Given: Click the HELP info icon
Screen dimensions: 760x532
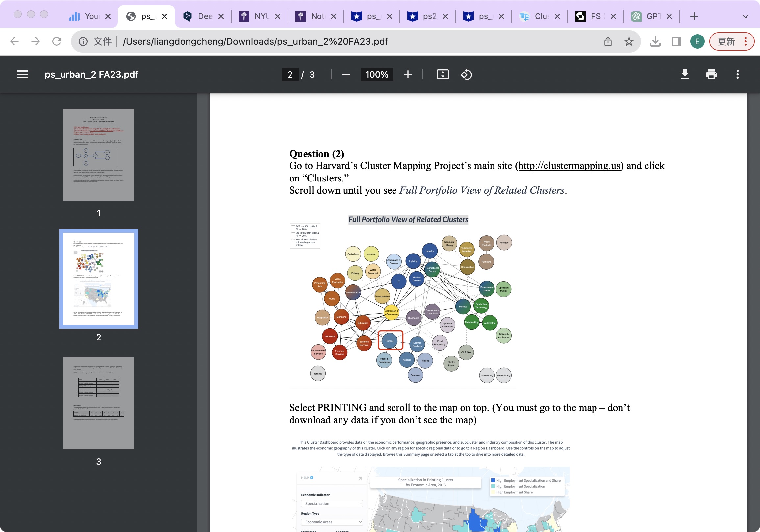Looking at the screenshot, I should (312, 478).
